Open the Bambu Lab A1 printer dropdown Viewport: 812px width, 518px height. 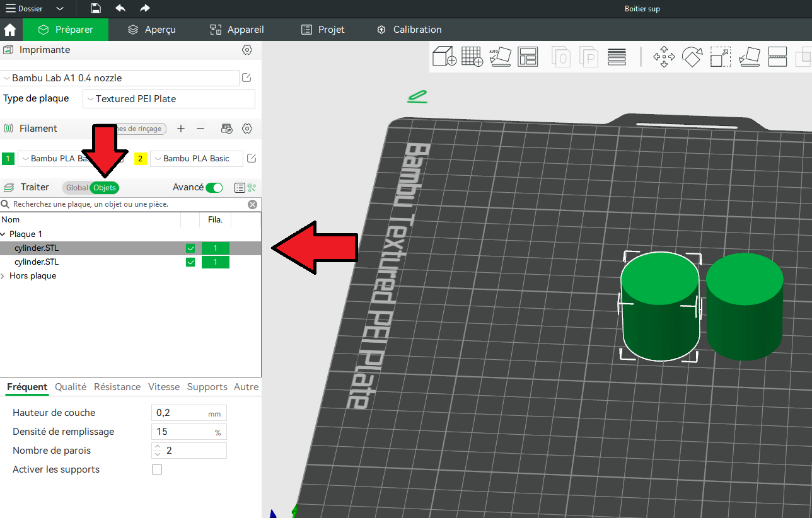coord(120,78)
